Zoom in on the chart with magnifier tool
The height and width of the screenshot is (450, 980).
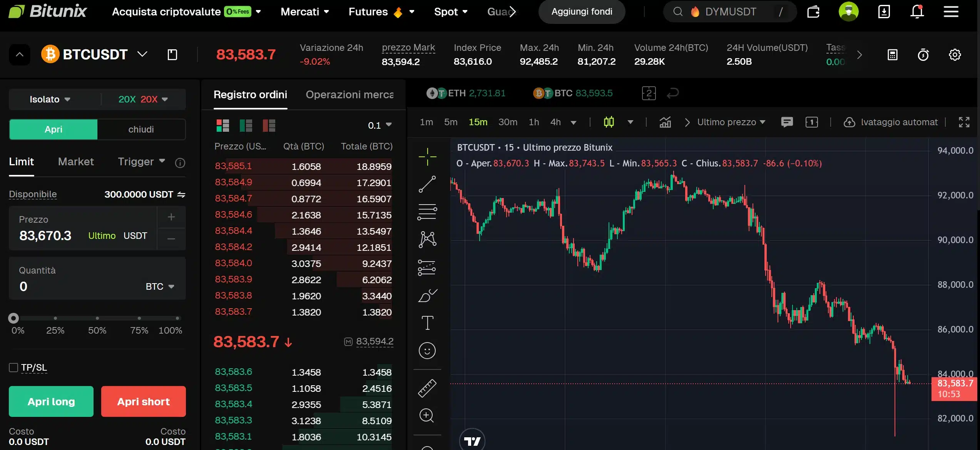(427, 416)
